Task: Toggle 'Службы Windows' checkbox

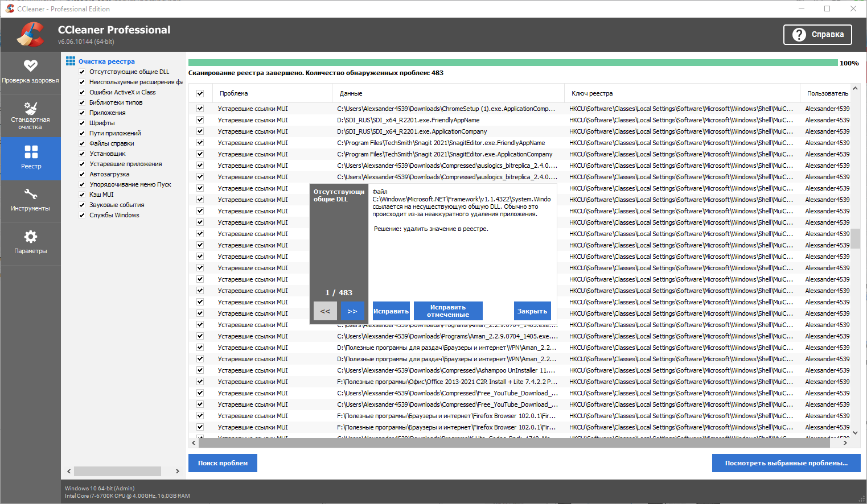Action: coord(82,215)
